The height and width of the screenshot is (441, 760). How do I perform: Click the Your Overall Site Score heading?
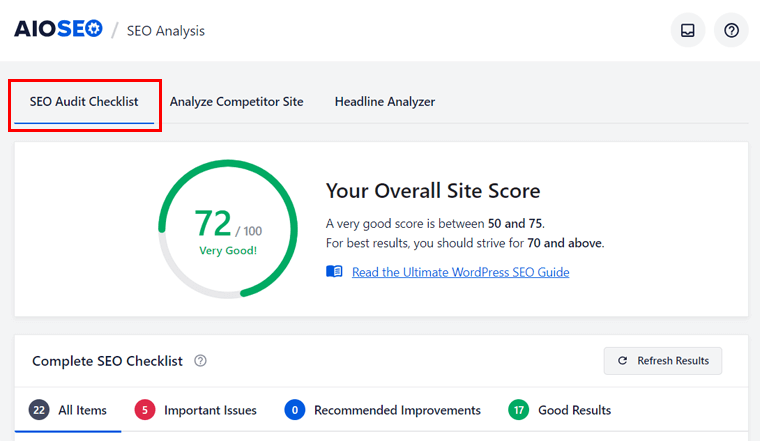(x=433, y=191)
